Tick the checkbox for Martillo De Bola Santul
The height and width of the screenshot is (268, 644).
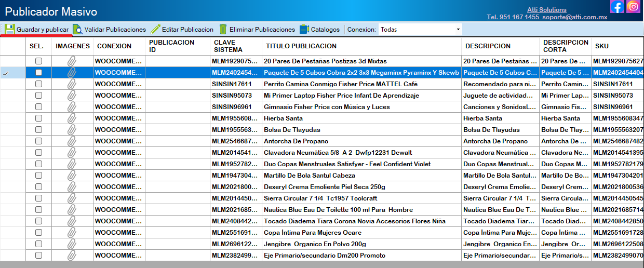[x=38, y=176]
